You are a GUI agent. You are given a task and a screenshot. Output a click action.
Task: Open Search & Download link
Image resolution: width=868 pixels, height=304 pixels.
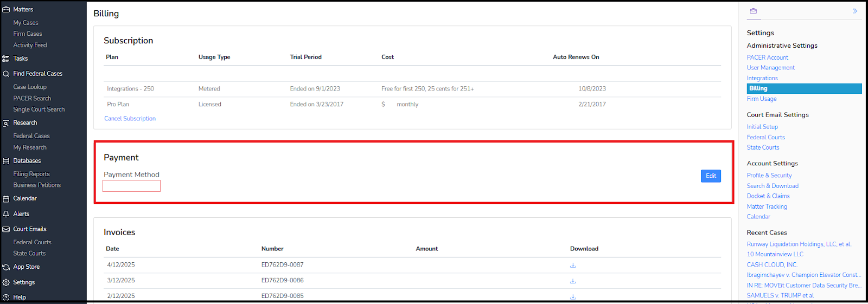tap(773, 186)
